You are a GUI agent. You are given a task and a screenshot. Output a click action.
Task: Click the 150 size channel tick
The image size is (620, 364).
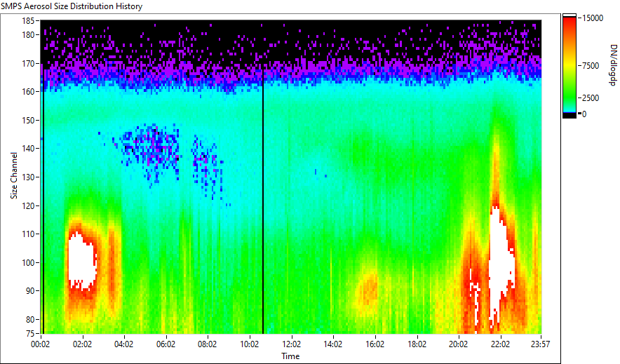pyautogui.click(x=28, y=120)
